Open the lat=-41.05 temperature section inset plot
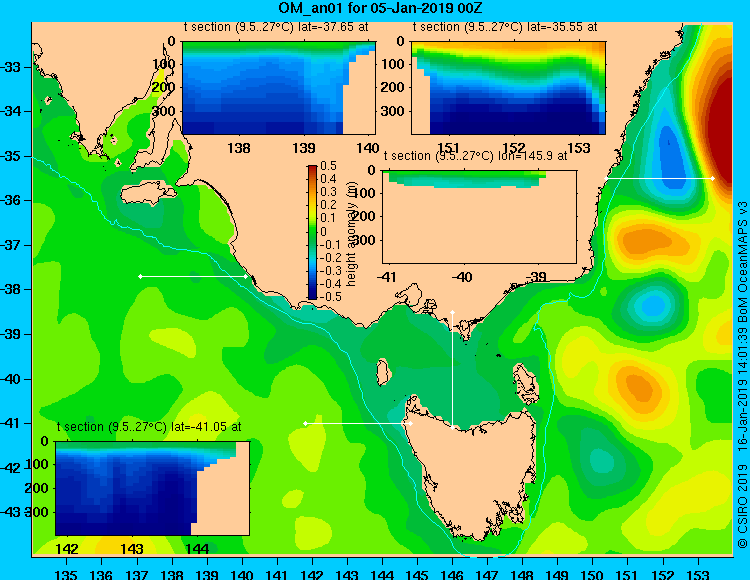The image size is (750, 580). 152,488
